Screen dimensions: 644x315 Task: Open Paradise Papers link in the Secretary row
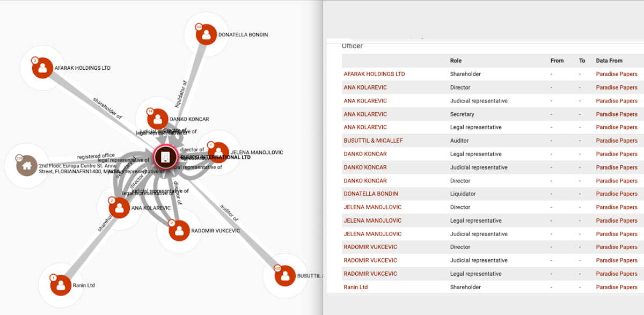pyautogui.click(x=617, y=114)
